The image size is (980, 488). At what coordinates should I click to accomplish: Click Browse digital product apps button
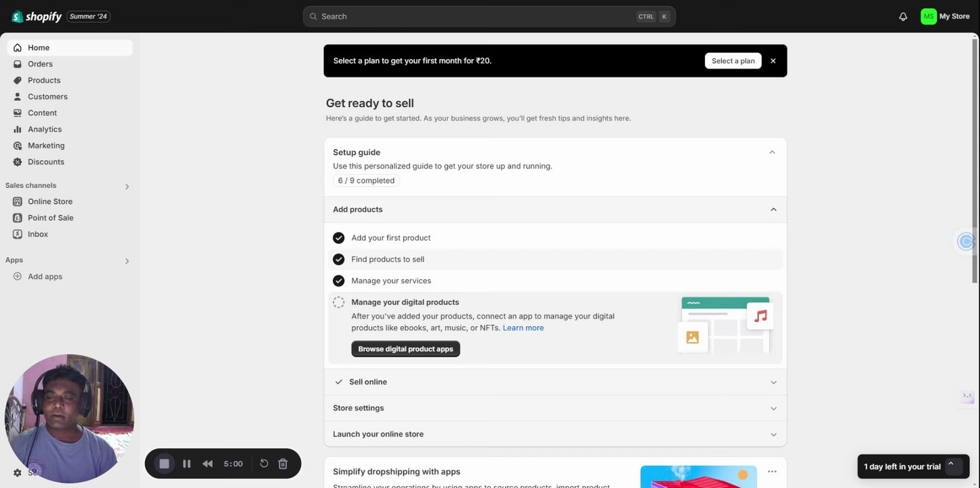405,349
